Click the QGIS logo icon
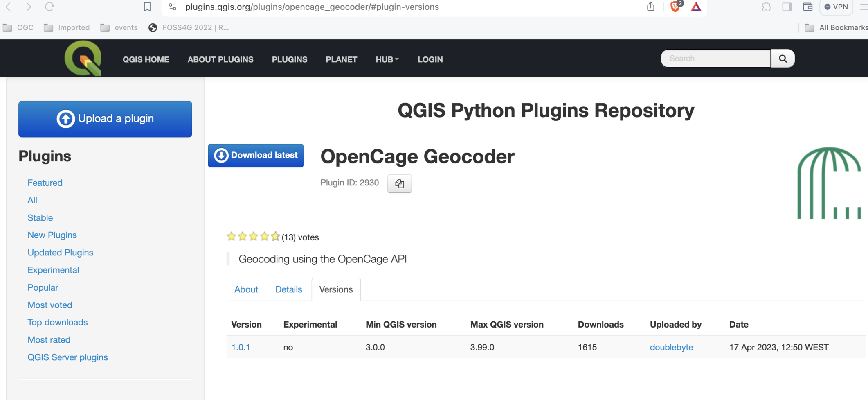 click(x=83, y=58)
